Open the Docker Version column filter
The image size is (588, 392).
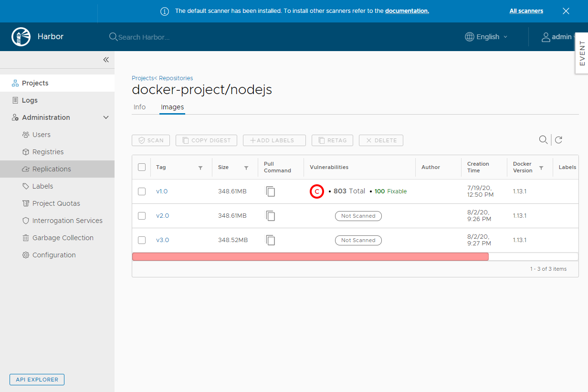click(x=541, y=168)
